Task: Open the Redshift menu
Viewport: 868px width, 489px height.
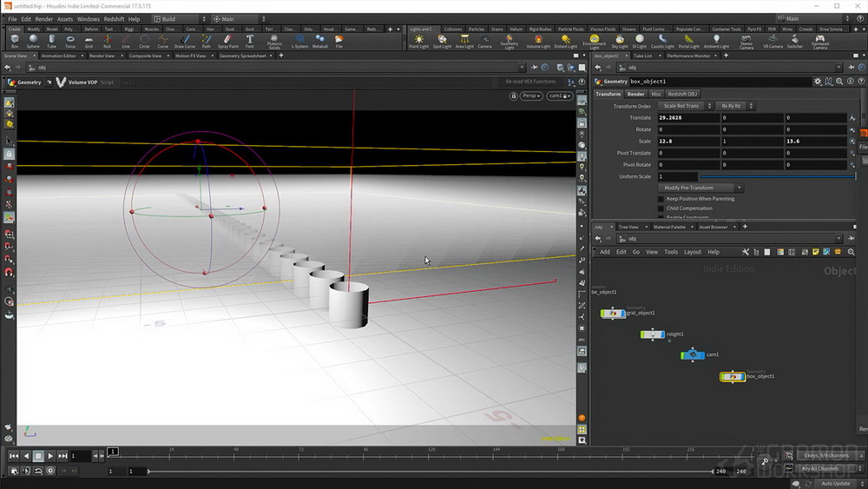Action: [114, 19]
